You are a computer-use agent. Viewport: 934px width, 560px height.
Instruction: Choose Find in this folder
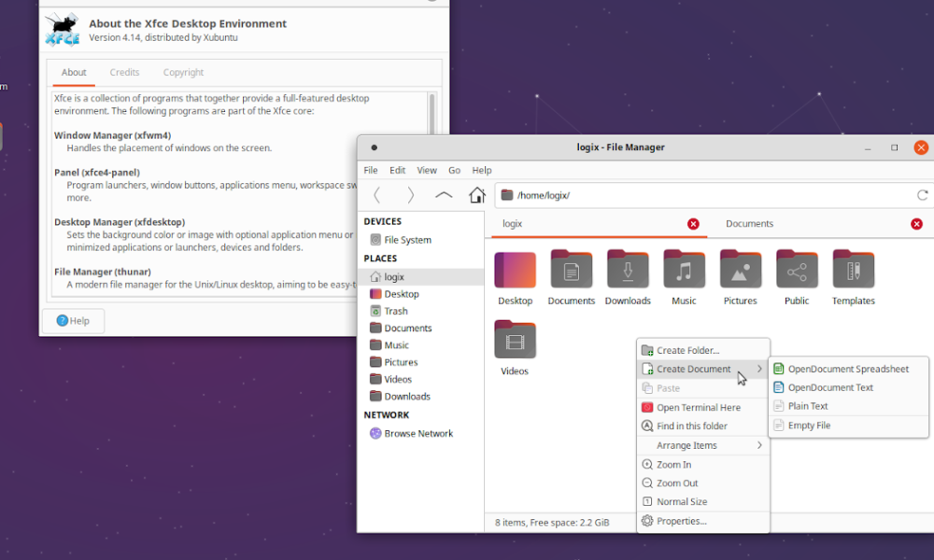coord(703,427)
